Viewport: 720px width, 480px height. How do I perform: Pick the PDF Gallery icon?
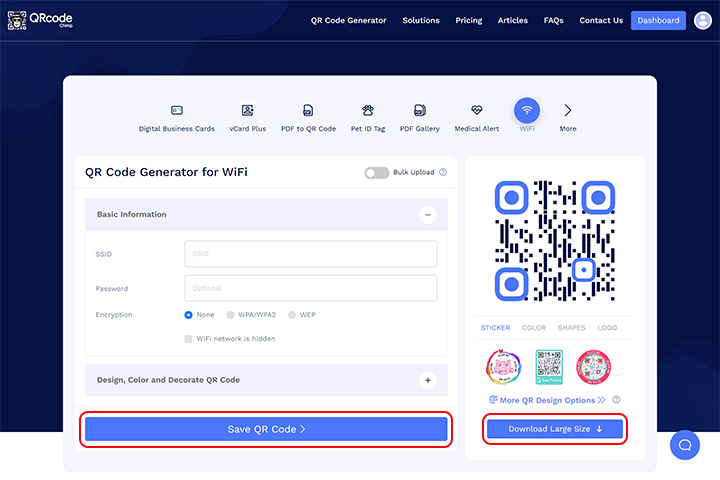pos(420,110)
